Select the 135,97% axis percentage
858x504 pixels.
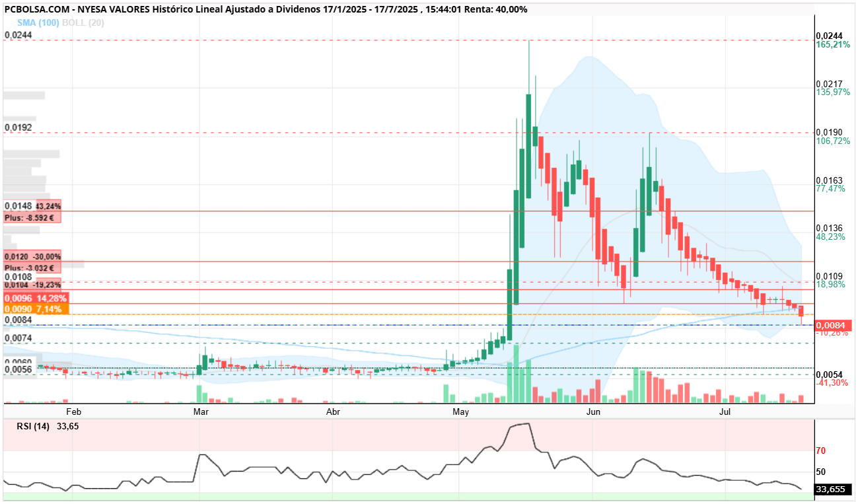click(x=834, y=93)
